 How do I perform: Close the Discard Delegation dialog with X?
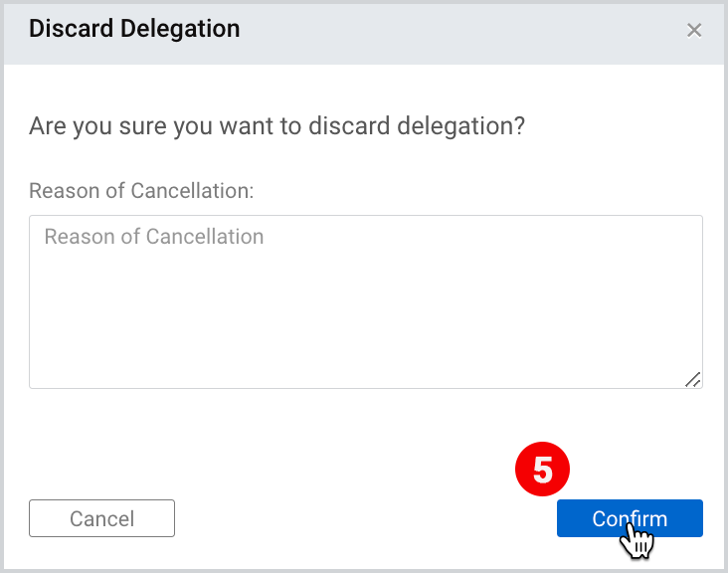[x=694, y=30]
